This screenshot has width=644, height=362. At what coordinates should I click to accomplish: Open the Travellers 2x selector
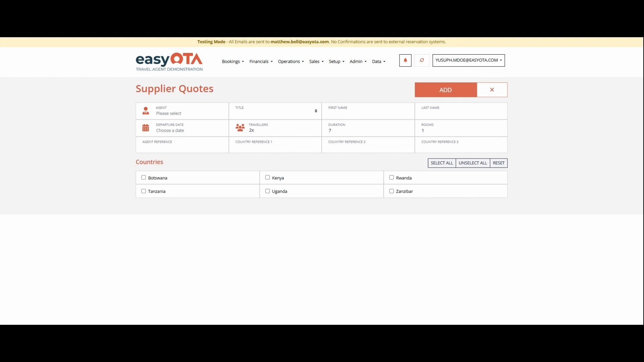pos(275,128)
